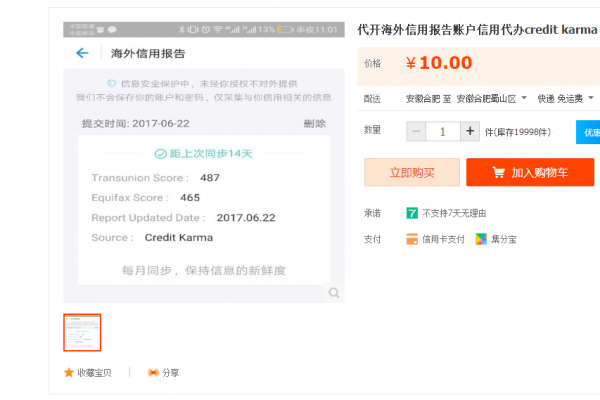600x400 pixels.
Task: Click the 分享 share icon
Action: [153, 372]
